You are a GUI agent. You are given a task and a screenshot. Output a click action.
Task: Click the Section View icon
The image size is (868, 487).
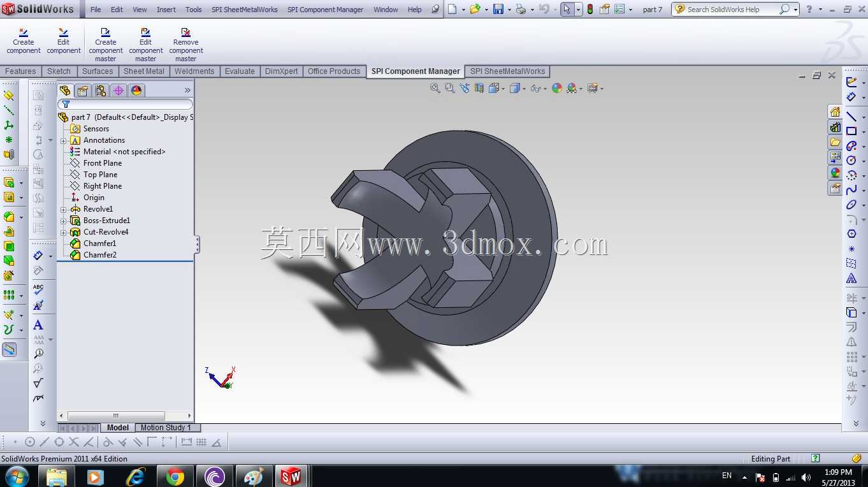[x=479, y=88]
